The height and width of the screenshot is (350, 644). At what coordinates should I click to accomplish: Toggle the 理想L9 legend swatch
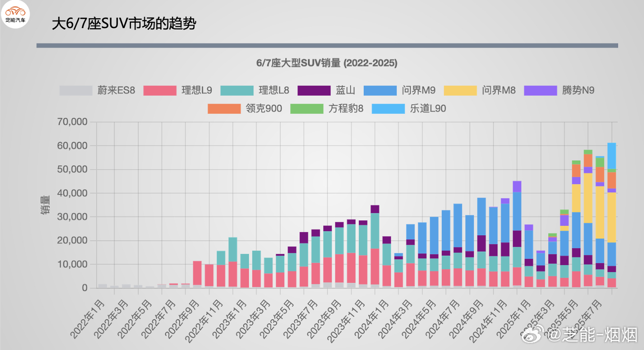click(x=160, y=91)
